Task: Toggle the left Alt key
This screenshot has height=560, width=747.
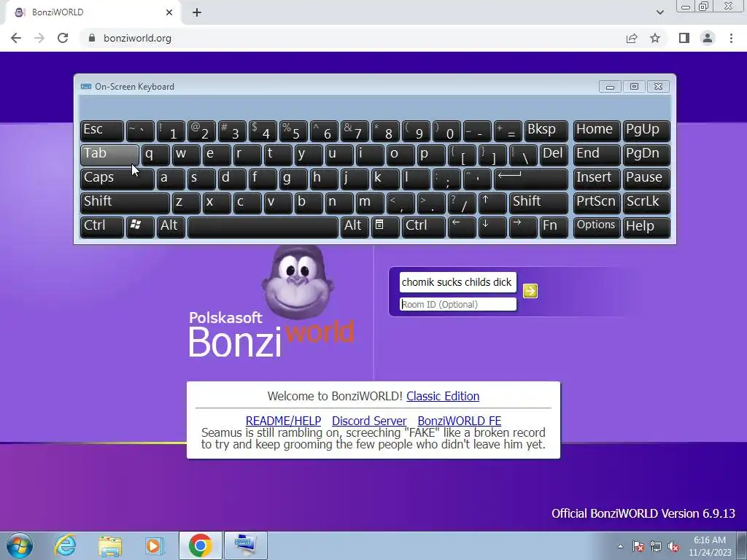Action: click(171, 226)
